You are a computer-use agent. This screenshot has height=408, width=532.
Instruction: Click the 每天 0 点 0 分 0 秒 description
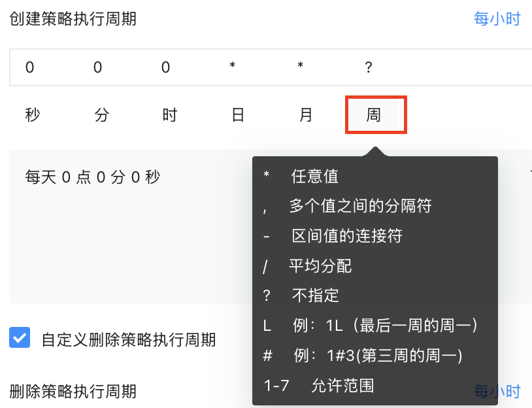click(x=92, y=177)
